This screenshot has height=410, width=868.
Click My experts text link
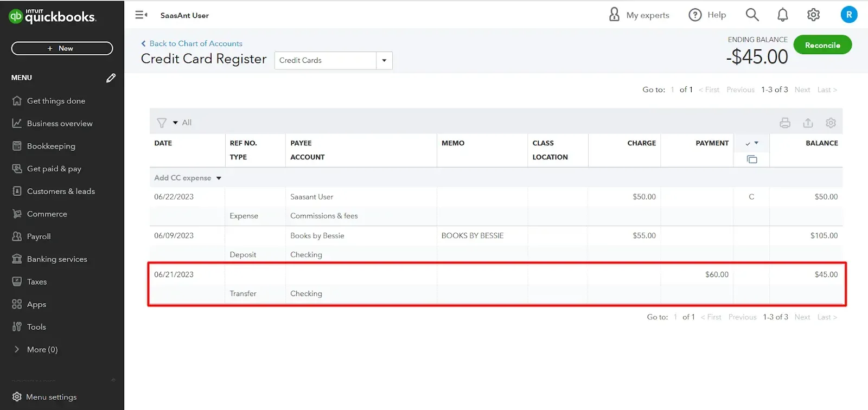(x=648, y=15)
